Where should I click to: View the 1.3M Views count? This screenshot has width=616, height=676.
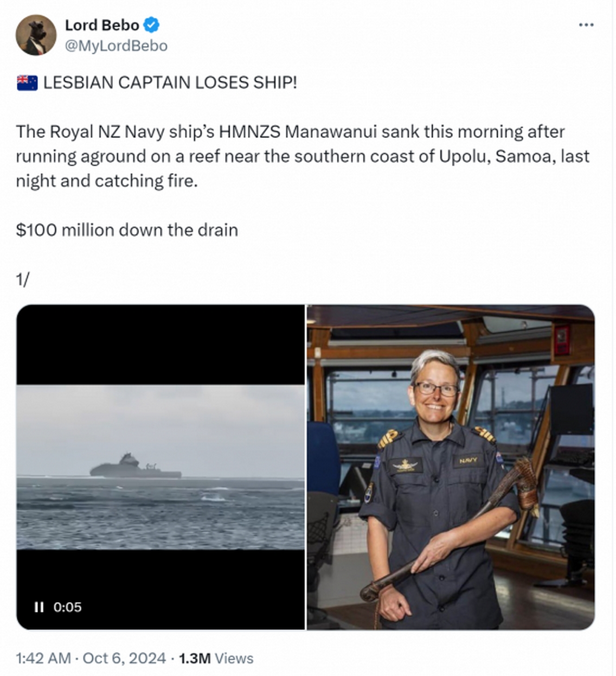tap(216, 658)
